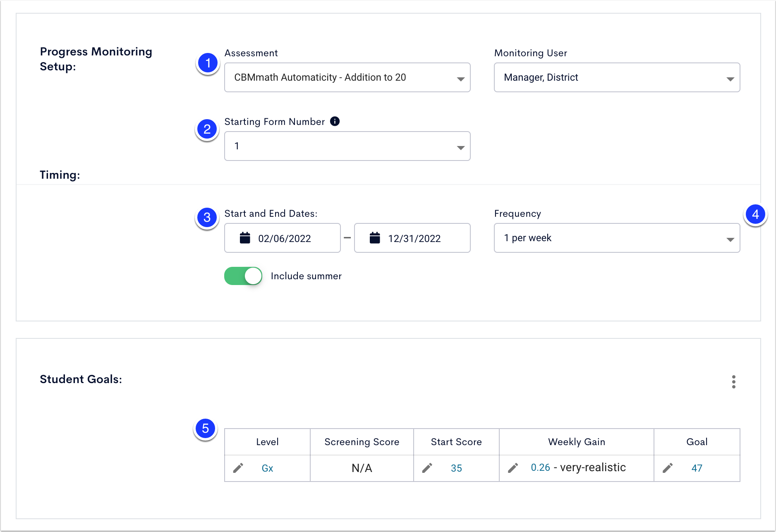Edit Weekly Gain using pencil icon
Viewport: 776px width, 532px height.
[x=513, y=468]
